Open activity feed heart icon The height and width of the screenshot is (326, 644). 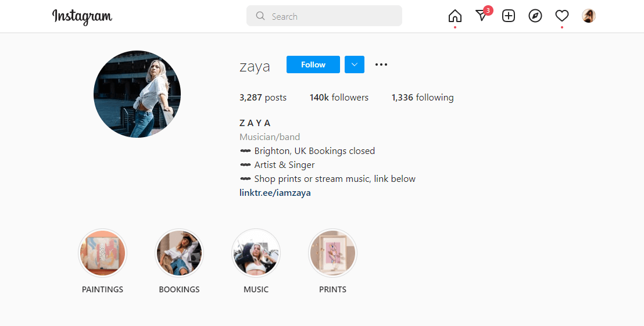[x=562, y=16]
